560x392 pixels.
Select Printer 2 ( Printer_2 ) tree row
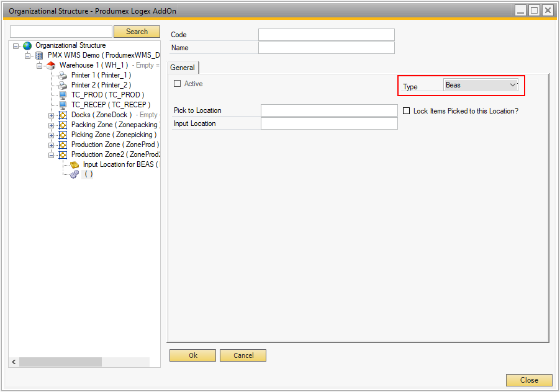tap(101, 85)
